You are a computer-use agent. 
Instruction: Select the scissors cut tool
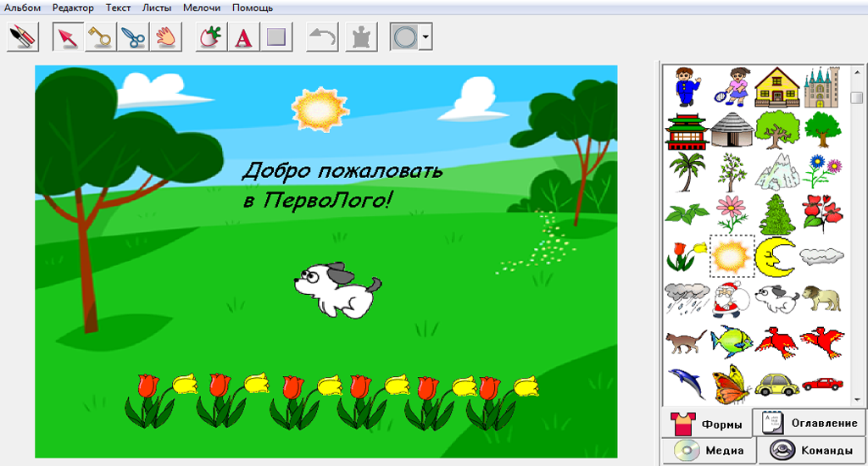133,37
